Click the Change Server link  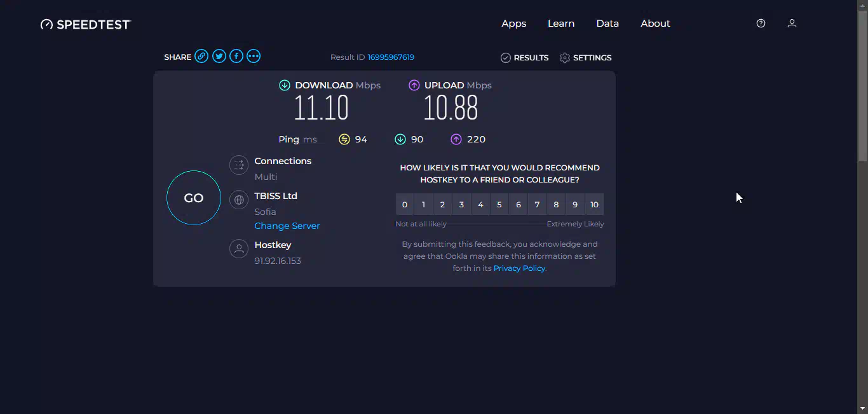pyautogui.click(x=287, y=226)
